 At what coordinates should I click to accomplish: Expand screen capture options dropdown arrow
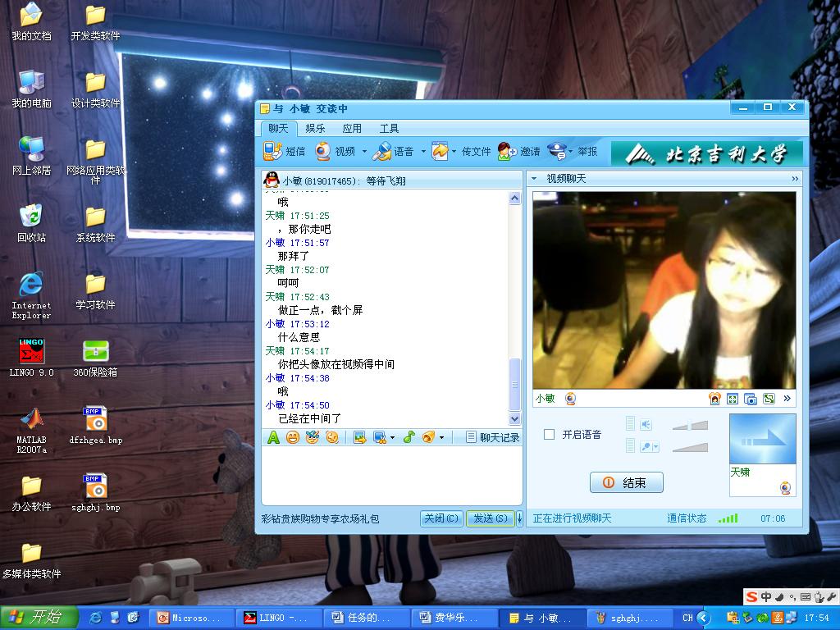pyautogui.click(x=393, y=438)
